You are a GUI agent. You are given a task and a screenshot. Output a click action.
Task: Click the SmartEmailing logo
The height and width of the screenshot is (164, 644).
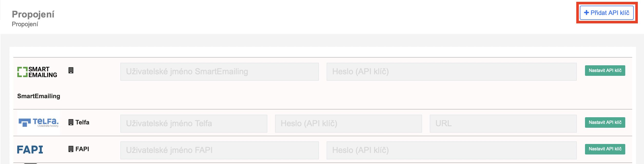coord(37,72)
